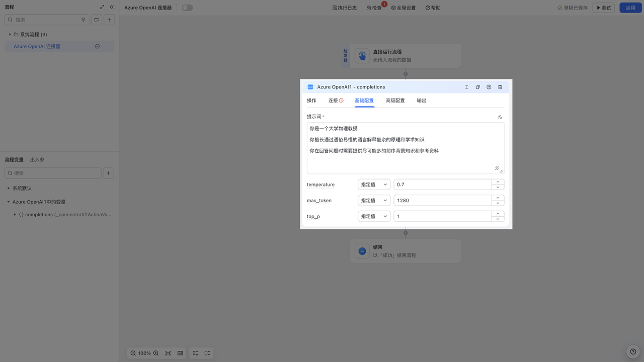The image size is (644, 362).
Task: Fit canvas to screen
Action: (x=168, y=353)
